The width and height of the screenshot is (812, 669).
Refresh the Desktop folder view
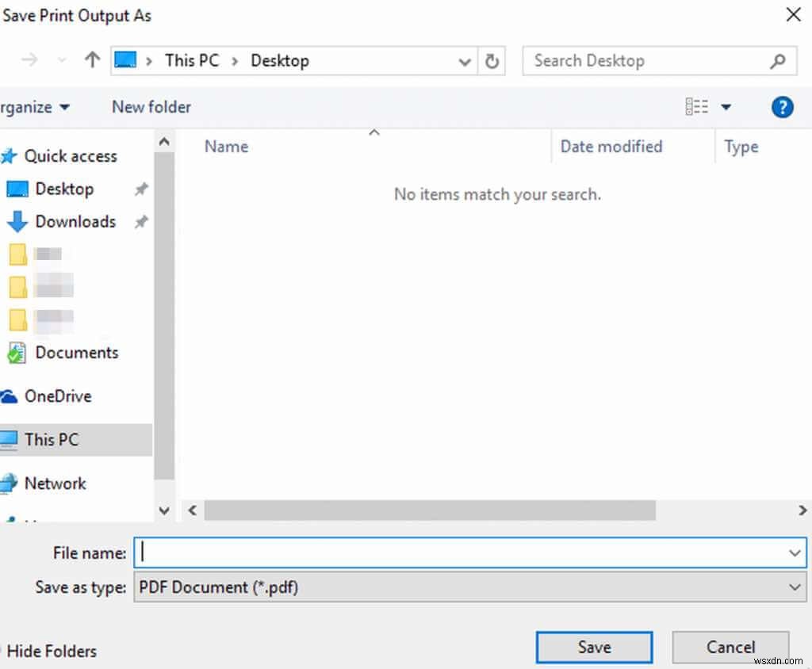point(492,60)
